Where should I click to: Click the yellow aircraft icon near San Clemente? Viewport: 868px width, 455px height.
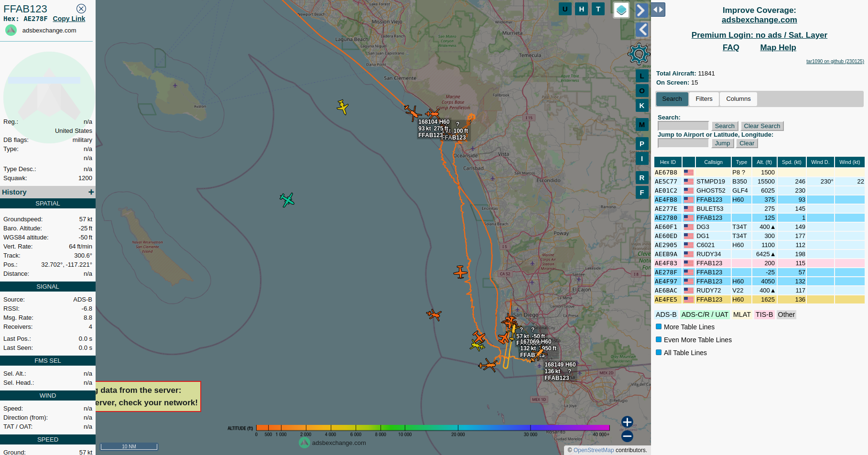tap(342, 107)
